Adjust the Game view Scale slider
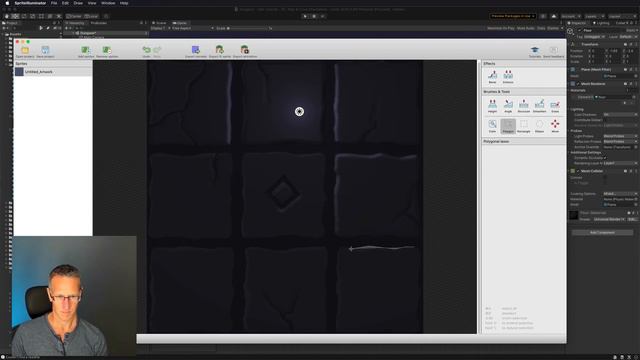This screenshot has height=360, width=640. 247,28
